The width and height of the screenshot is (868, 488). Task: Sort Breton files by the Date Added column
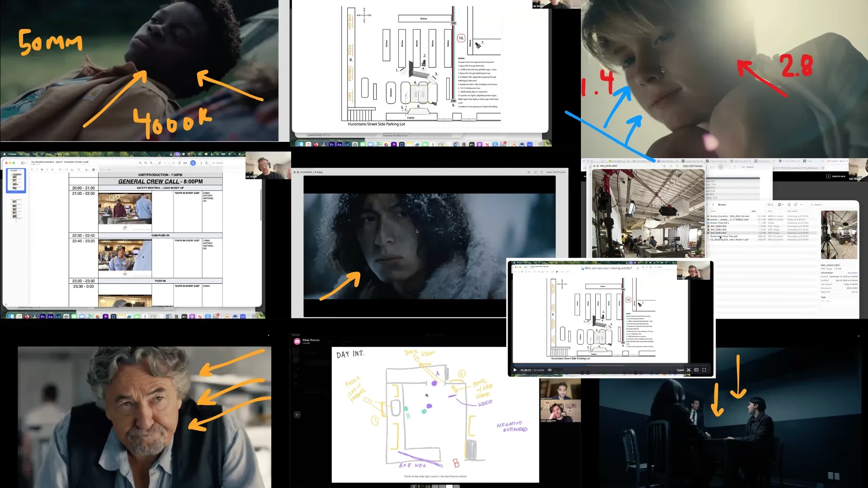coord(793,211)
